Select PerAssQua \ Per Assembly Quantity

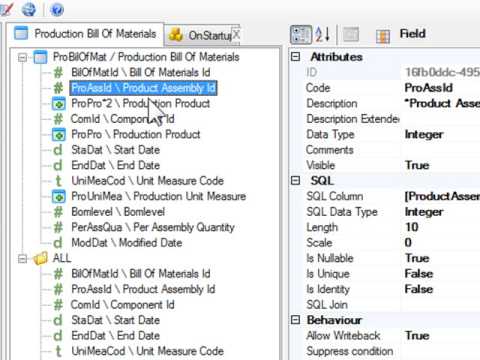coord(153,227)
